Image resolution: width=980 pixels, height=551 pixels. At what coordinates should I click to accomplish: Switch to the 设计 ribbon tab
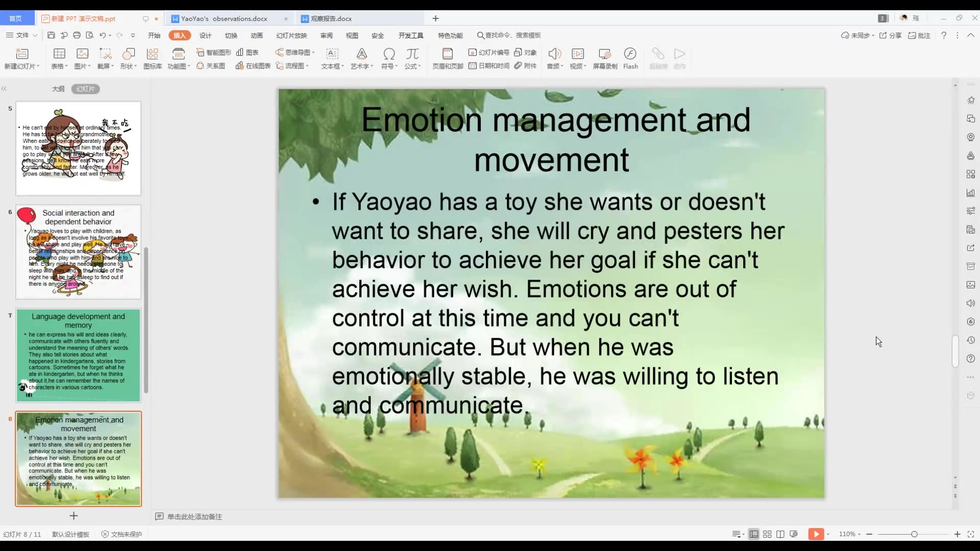pyautogui.click(x=205, y=35)
